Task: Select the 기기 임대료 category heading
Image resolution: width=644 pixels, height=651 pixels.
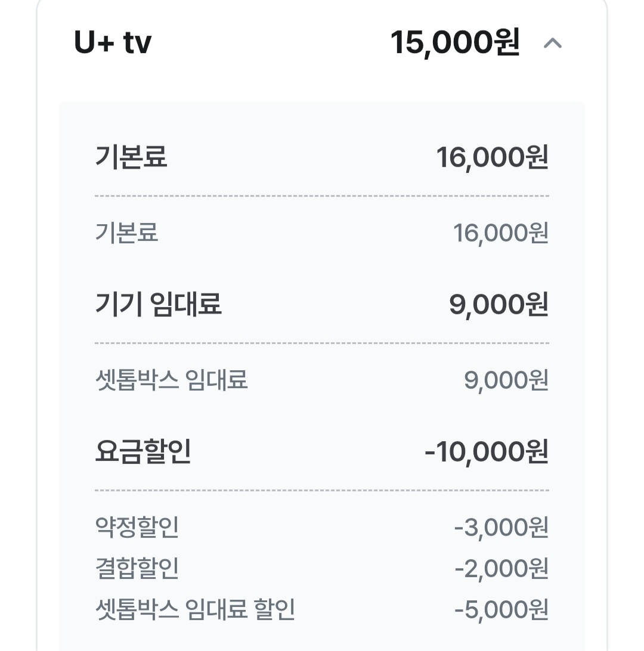Action: pyautogui.click(x=158, y=304)
